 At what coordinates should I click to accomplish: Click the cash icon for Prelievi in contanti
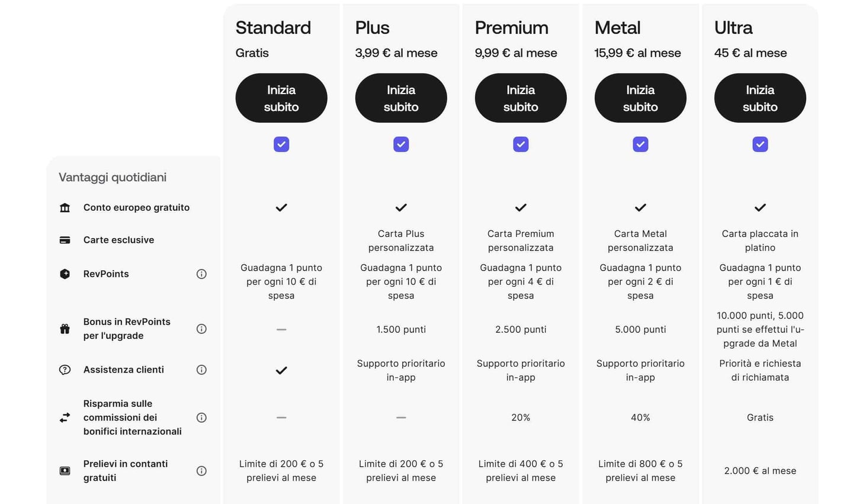pyautogui.click(x=65, y=471)
